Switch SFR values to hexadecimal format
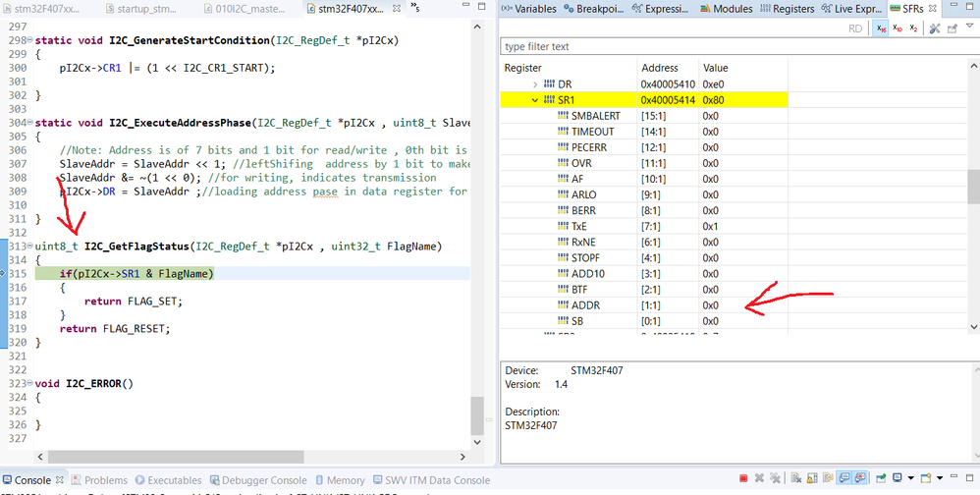 click(x=881, y=28)
